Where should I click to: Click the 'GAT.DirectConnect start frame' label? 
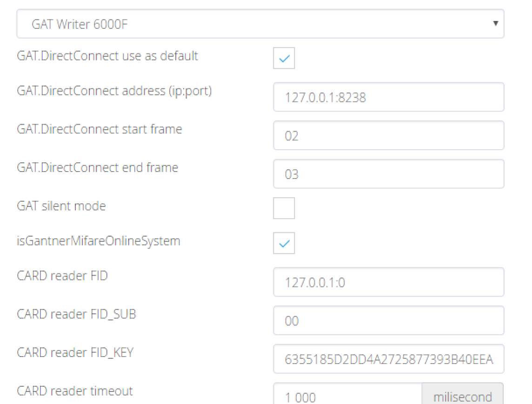pos(99,129)
